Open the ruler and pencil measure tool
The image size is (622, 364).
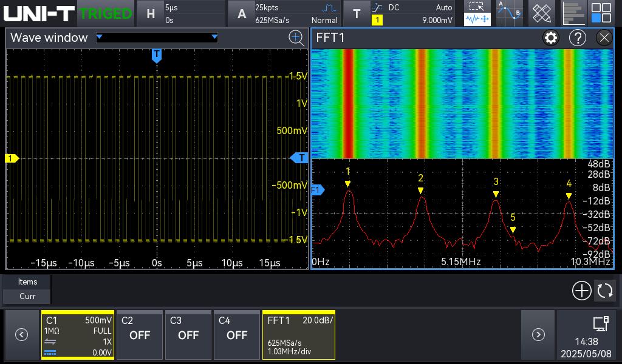(x=541, y=13)
